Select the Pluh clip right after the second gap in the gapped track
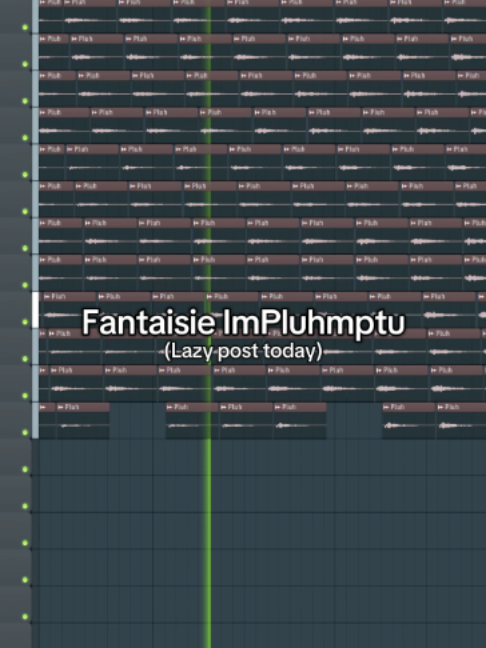 click(408, 420)
